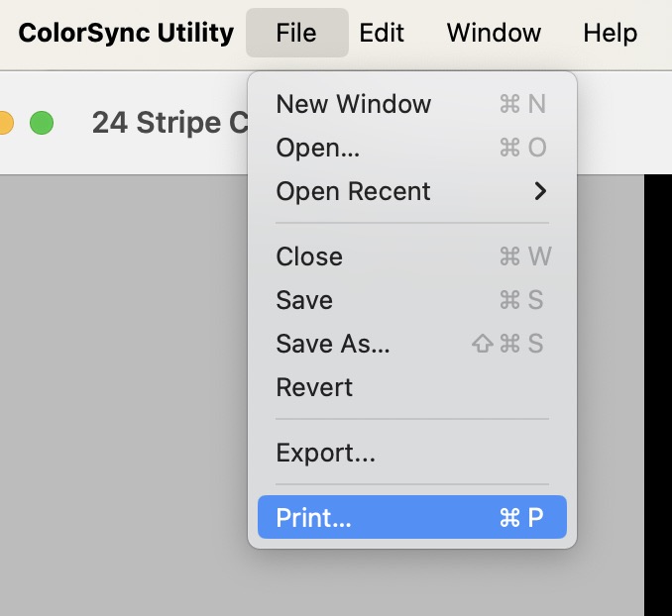Click the black stripe at right edge
The height and width of the screenshot is (616, 672).
coord(658,396)
